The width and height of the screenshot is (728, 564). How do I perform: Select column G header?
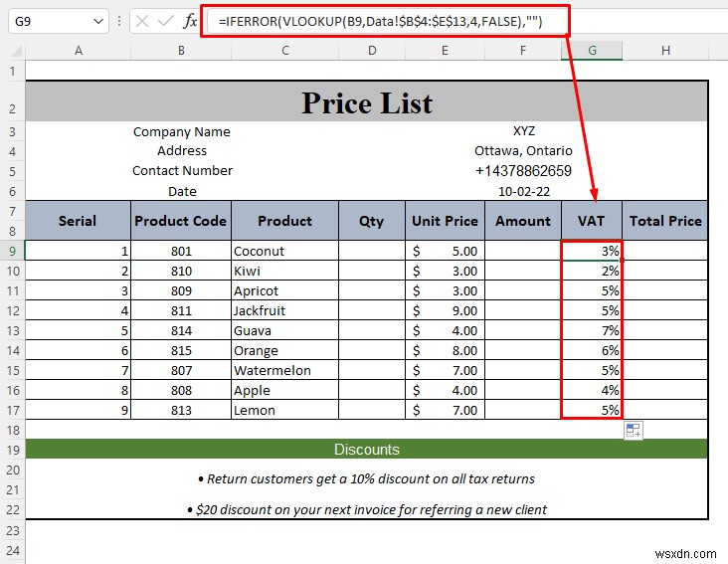click(x=592, y=51)
